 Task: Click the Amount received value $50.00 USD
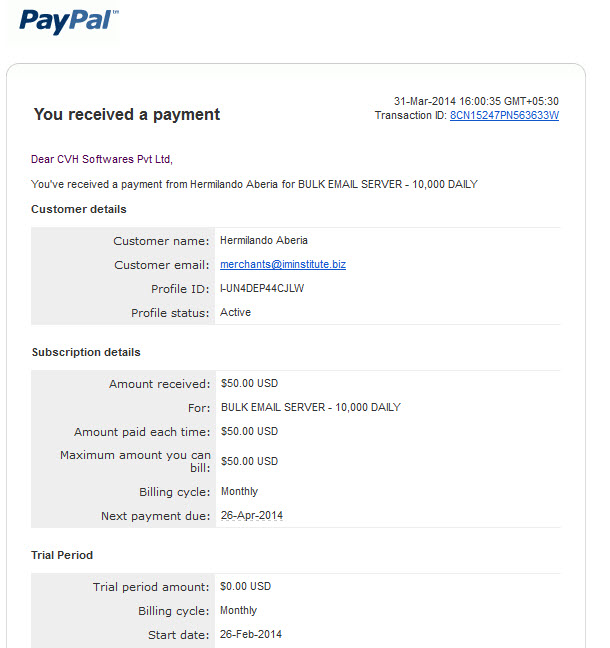[x=249, y=383]
